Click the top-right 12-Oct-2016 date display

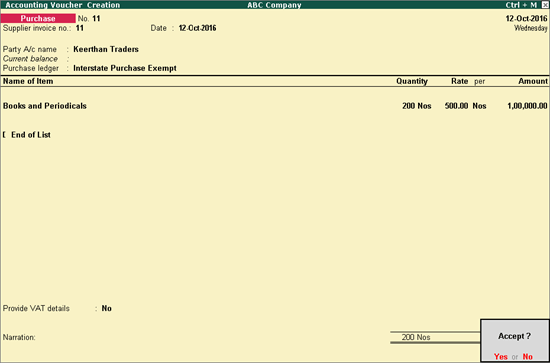[x=526, y=19]
